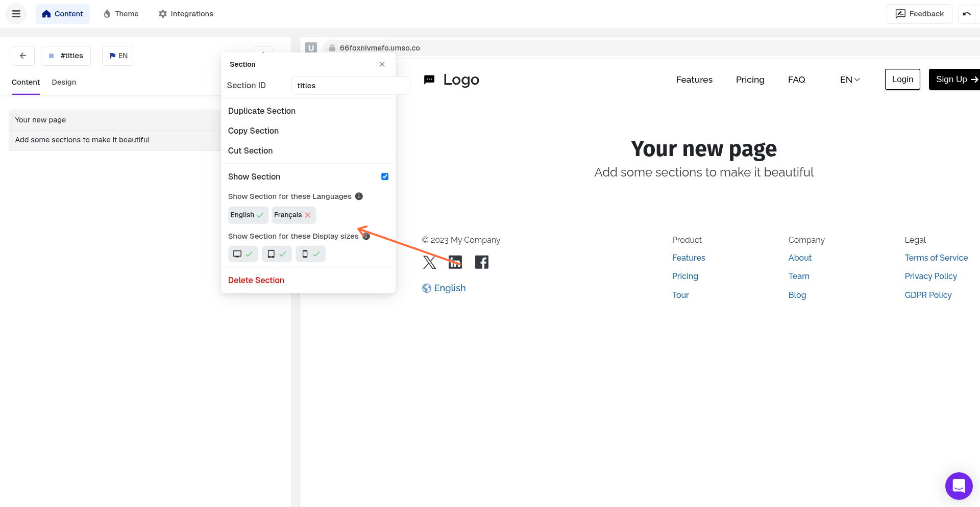
Task: Click into the Section ID field
Action: click(x=350, y=86)
